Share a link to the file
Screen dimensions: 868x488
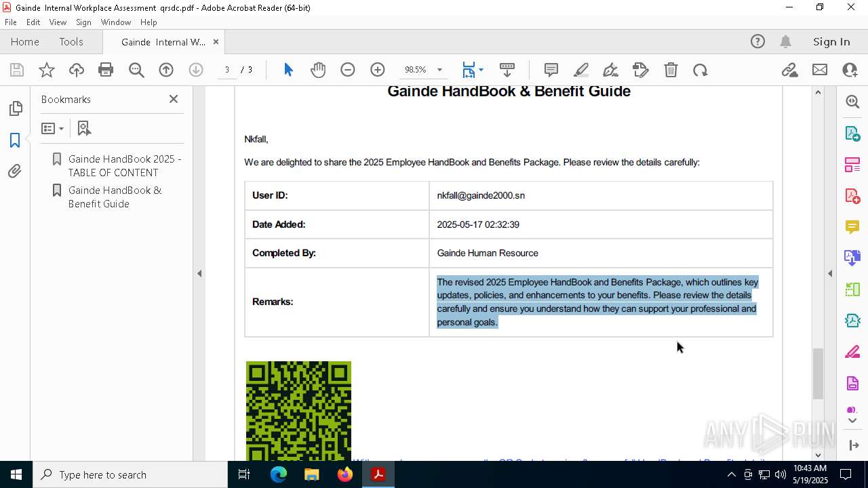[790, 70]
